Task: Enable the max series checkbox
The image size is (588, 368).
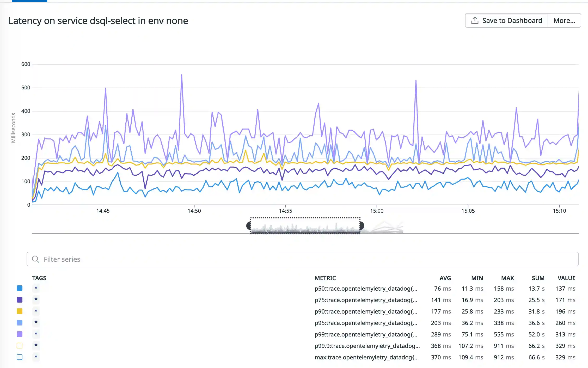Action: click(20, 357)
